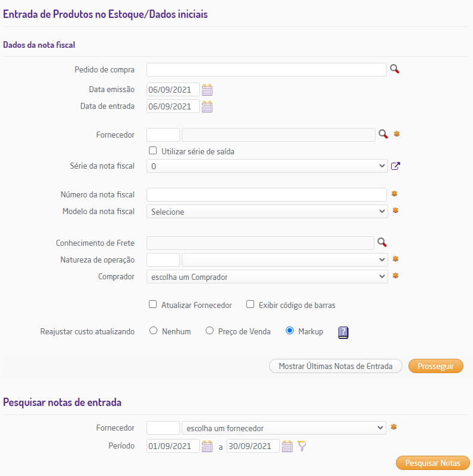Click the Fornecedor search magnifier icon
The height and width of the screenshot is (476, 473).
(383, 134)
